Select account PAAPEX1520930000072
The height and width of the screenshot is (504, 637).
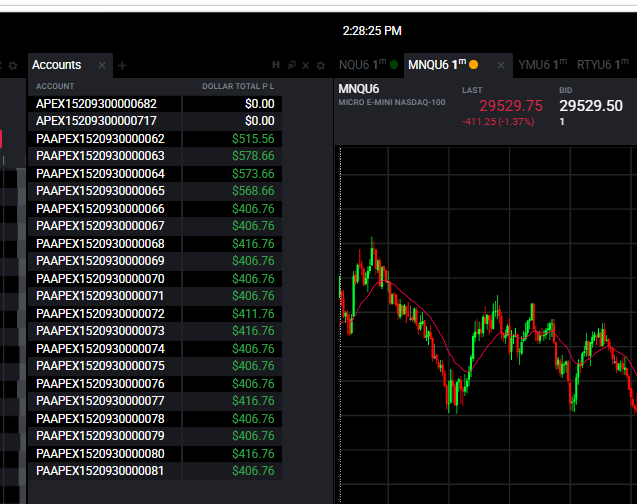[x=100, y=314]
